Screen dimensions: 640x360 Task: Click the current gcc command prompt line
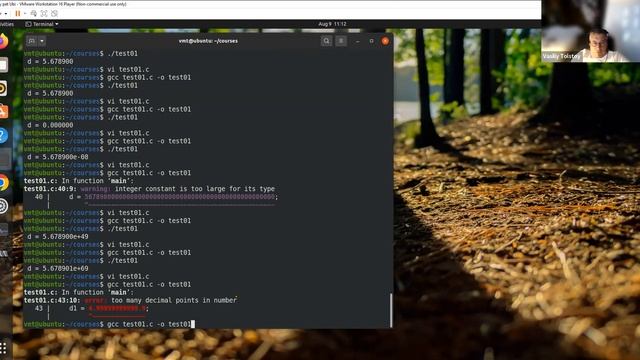click(109, 324)
